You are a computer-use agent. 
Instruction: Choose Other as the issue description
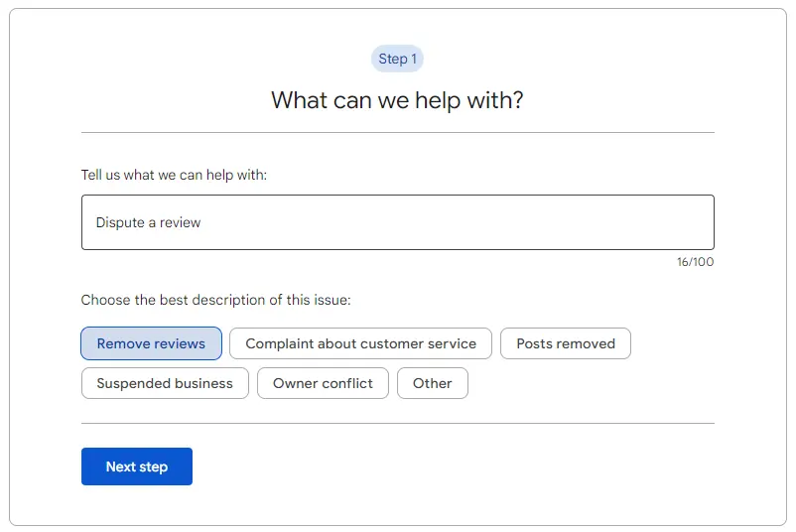[432, 383]
